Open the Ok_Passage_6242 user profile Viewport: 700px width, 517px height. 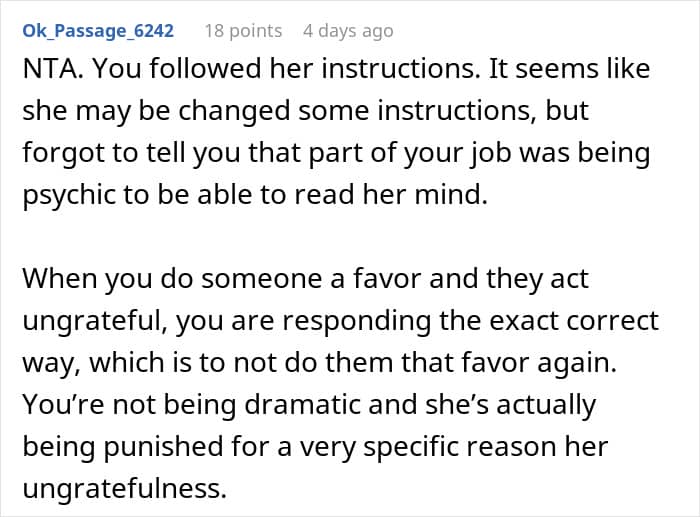click(x=98, y=31)
